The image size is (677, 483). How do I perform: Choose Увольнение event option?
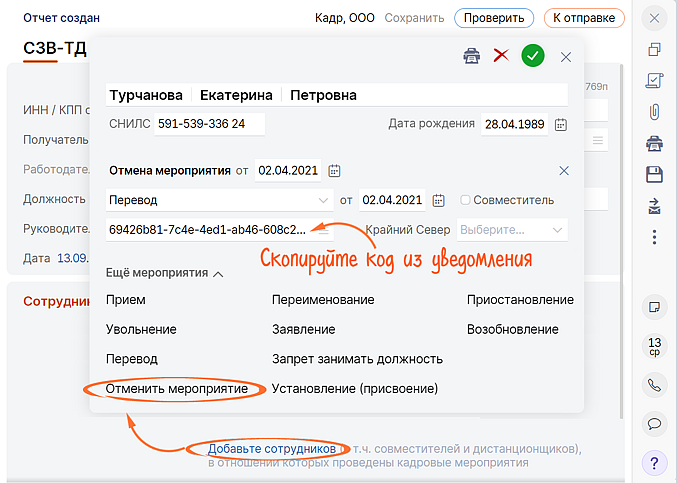[141, 329]
